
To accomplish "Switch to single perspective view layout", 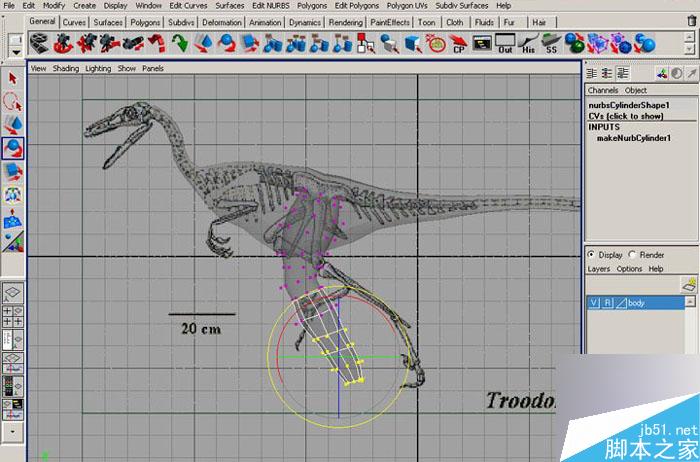I will [x=13, y=292].
